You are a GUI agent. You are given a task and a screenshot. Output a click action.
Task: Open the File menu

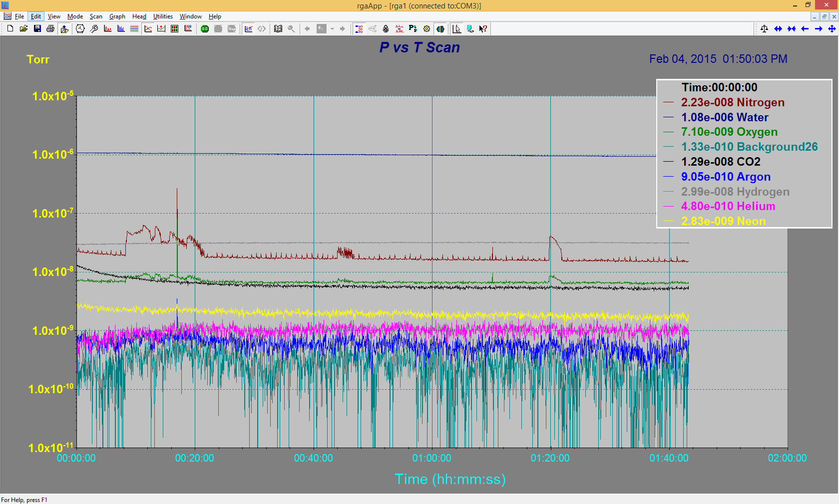pos(19,16)
